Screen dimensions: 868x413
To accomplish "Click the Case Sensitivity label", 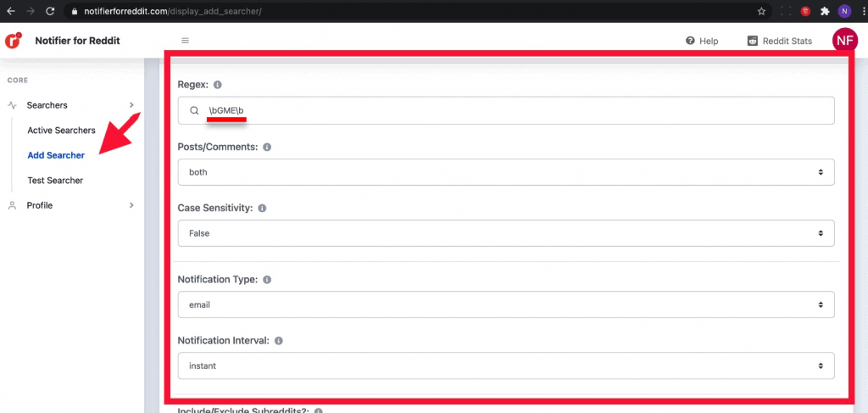I will (215, 209).
